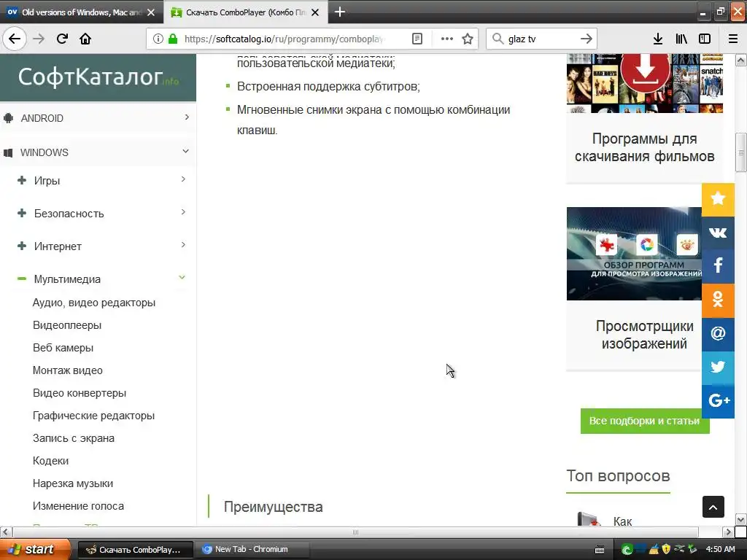Collapse the Мультимедиа category

101,279
